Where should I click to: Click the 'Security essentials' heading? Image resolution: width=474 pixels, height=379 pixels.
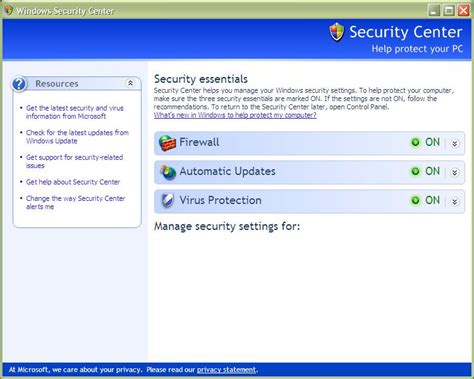(x=201, y=79)
